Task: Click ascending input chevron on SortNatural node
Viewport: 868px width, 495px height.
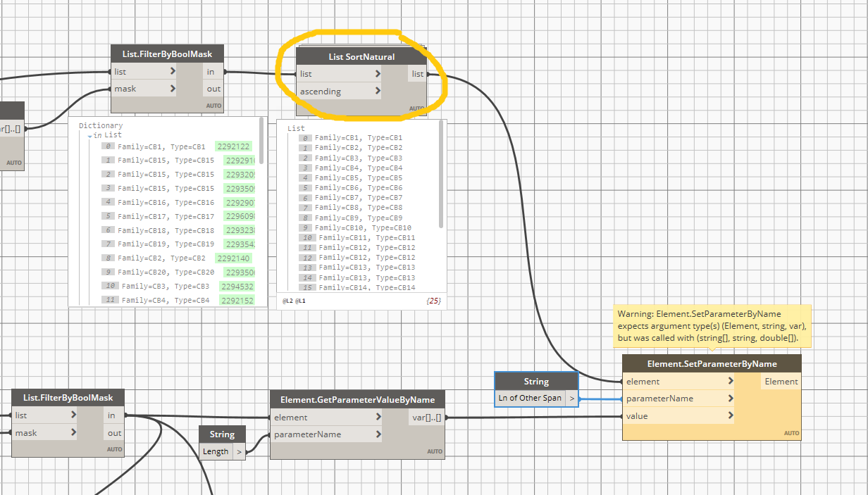Action: coord(378,92)
